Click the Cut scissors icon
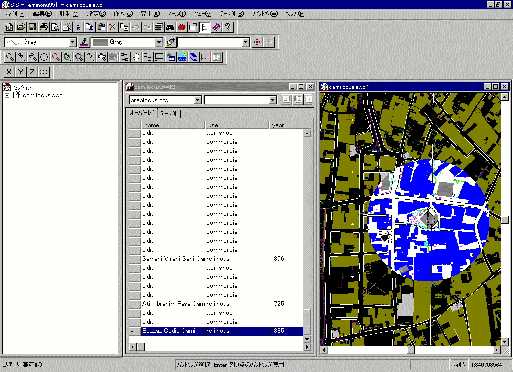Screen dimensions: 513x372 coord(112,27)
